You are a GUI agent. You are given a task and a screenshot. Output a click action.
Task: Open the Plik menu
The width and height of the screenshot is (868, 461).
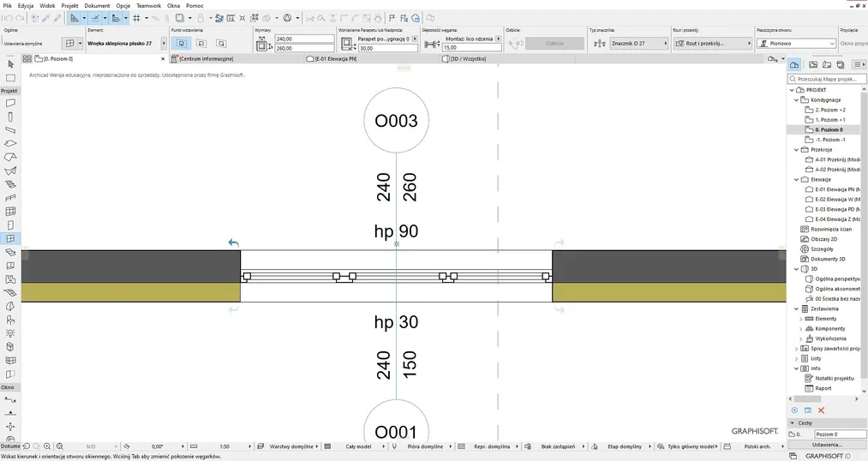(x=7, y=5)
